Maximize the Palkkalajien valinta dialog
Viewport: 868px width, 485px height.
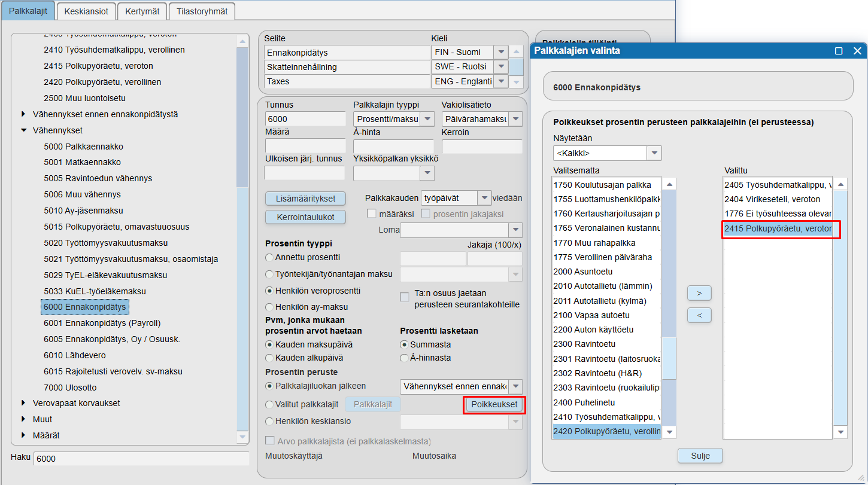tap(839, 51)
